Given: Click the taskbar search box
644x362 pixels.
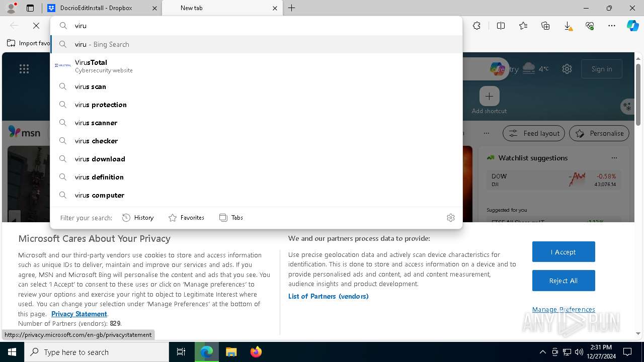Looking at the screenshot, I should pyautogui.click(x=97, y=352).
